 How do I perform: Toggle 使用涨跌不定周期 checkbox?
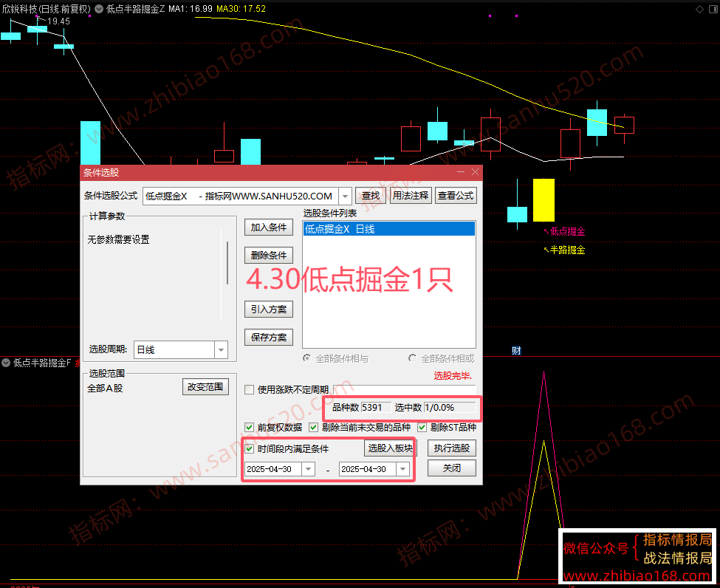coord(250,389)
